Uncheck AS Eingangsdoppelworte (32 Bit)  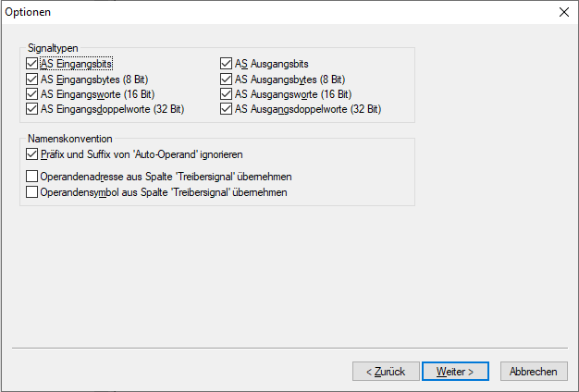point(33,109)
